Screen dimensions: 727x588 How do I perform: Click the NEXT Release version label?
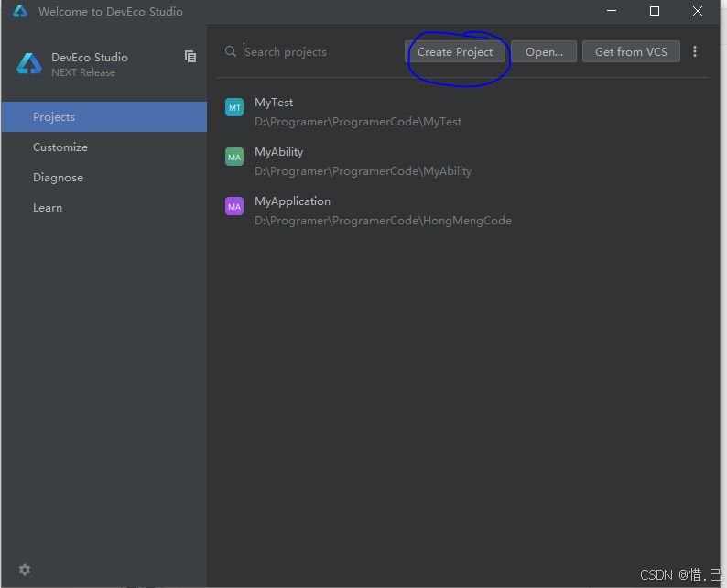click(83, 72)
